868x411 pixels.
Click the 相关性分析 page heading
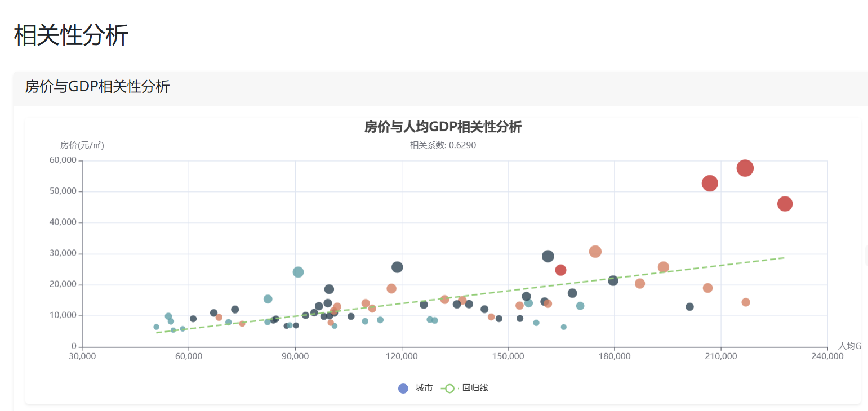pos(71,35)
